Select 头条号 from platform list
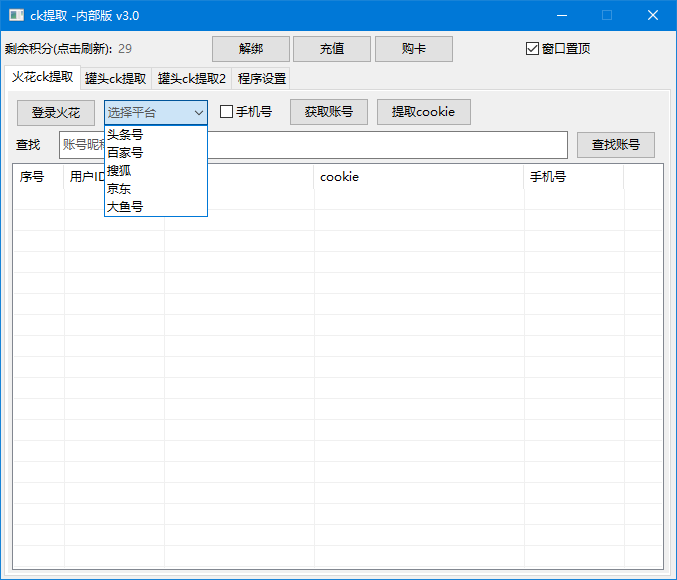Viewport: 677px width, 580px height. [125, 135]
